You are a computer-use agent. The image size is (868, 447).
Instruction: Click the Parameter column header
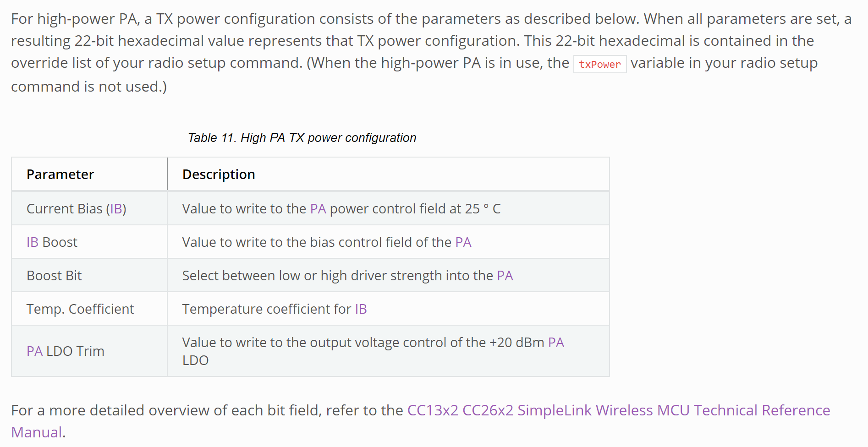[60, 174]
